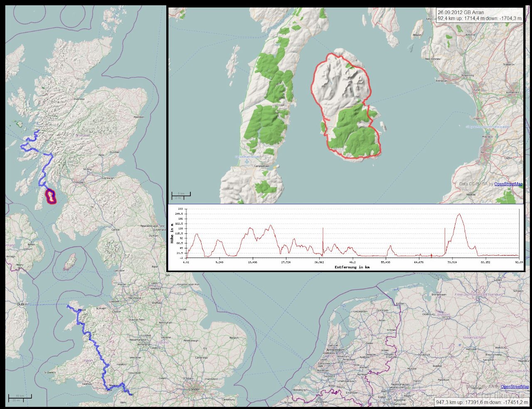Screen dimensions: 532x409
Task: Click the 'Inverness' label on the Scotland map
Action: coord(79,99)
